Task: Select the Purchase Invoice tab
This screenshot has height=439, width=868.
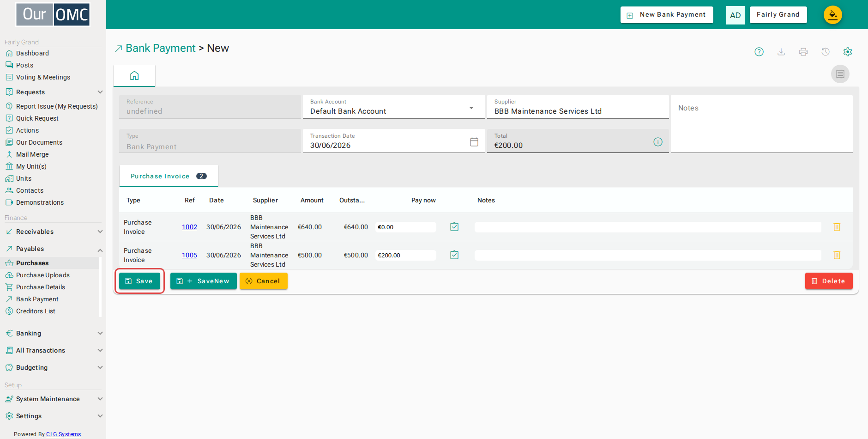Action: pyautogui.click(x=169, y=176)
